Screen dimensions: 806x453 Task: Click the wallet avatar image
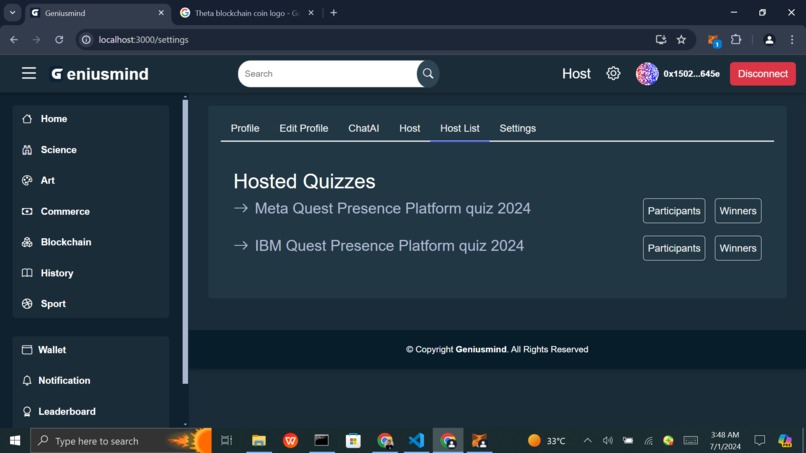(x=647, y=74)
